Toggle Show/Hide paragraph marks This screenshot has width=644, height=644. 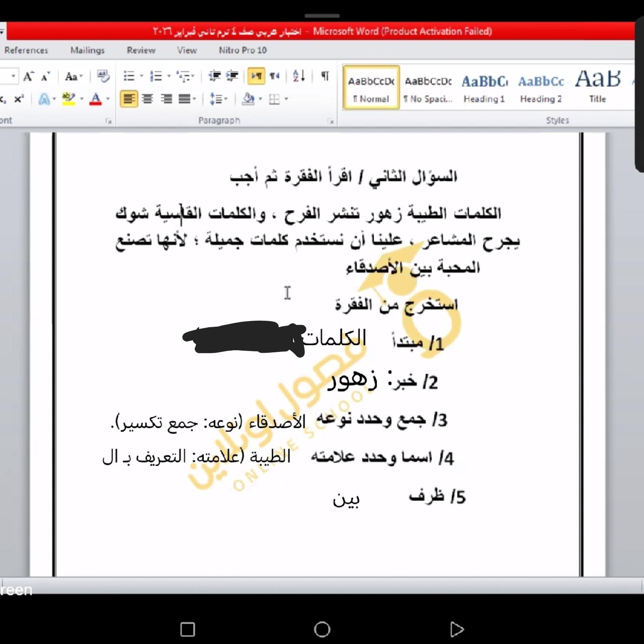coord(325,76)
